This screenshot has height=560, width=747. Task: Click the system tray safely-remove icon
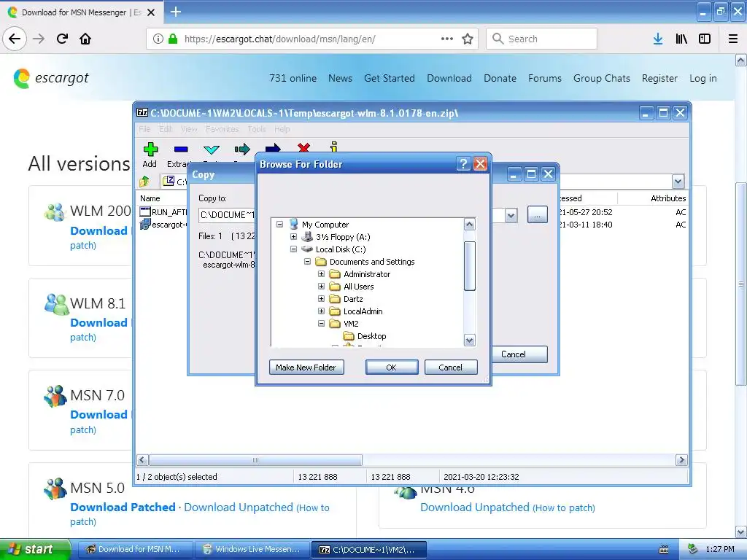click(693, 549)
